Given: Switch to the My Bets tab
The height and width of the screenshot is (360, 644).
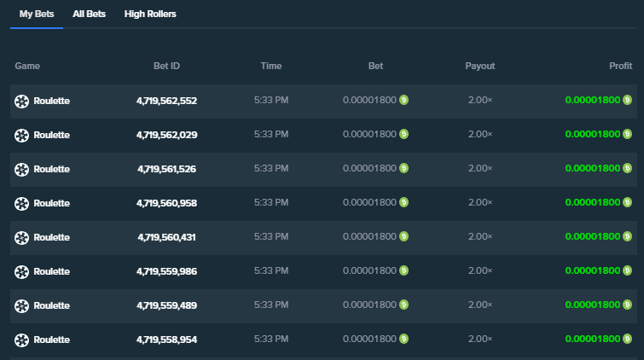Looking at the screenshot, I should 37,14.
